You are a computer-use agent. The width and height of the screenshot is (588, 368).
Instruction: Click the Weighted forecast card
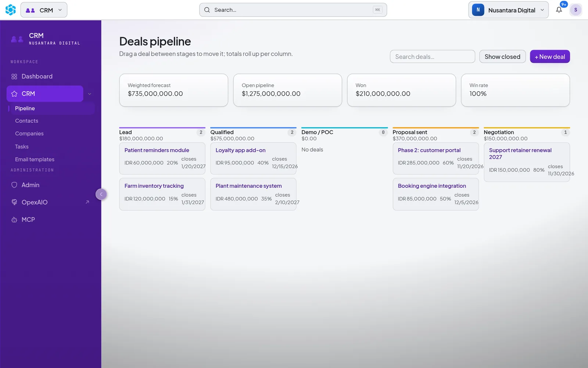[x=173, y=90]
